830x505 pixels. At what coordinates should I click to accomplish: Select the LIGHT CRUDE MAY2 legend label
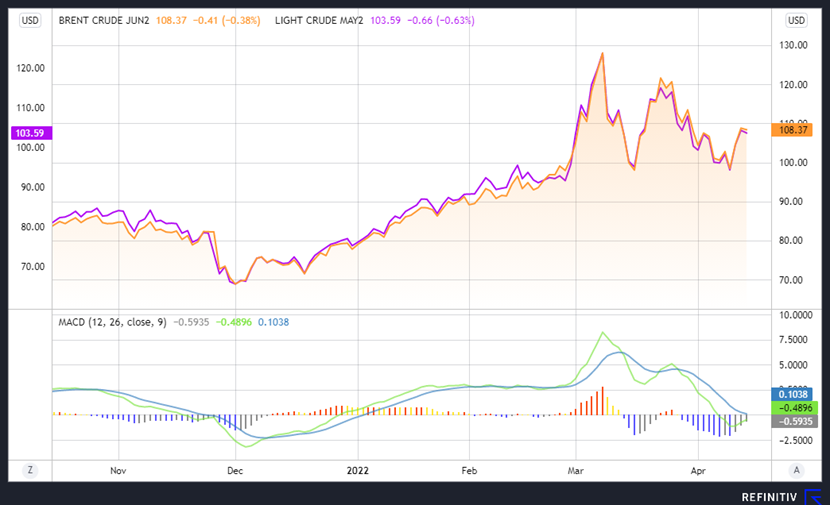click(x=319, y=21)
